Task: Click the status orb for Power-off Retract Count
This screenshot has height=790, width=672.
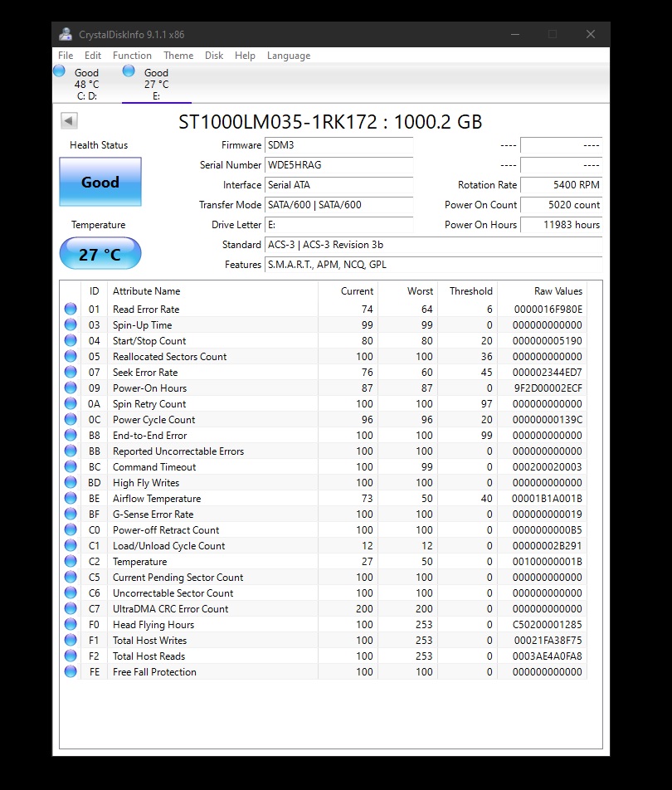Action: pyautogui.click(x=71, y=529)
